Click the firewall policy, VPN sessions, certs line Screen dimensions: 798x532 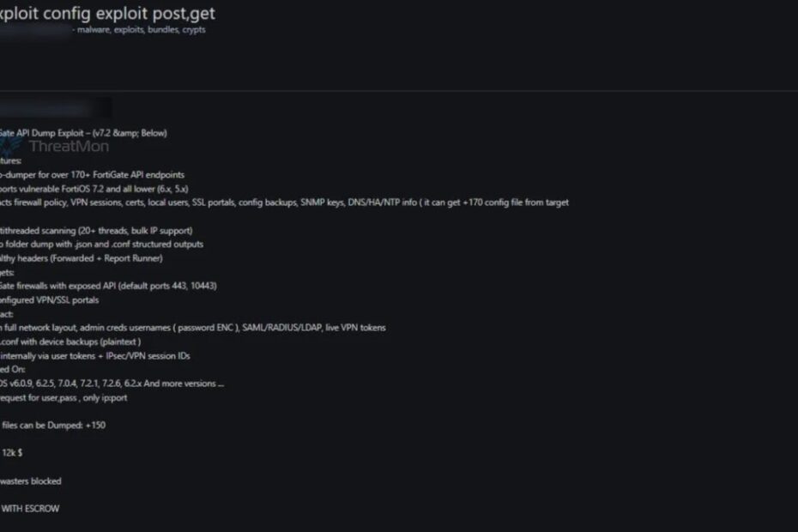coord(283,203)
